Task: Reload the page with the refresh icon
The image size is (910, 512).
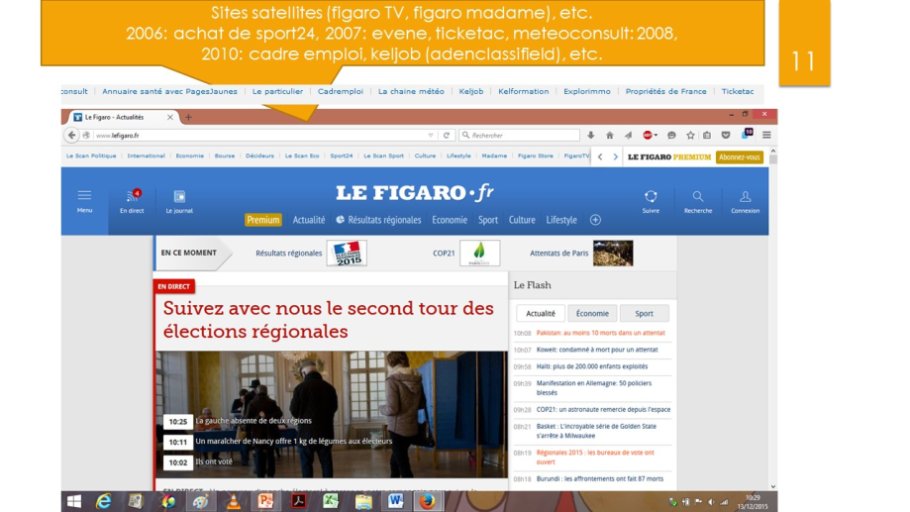Action: [x=446, y=135]
